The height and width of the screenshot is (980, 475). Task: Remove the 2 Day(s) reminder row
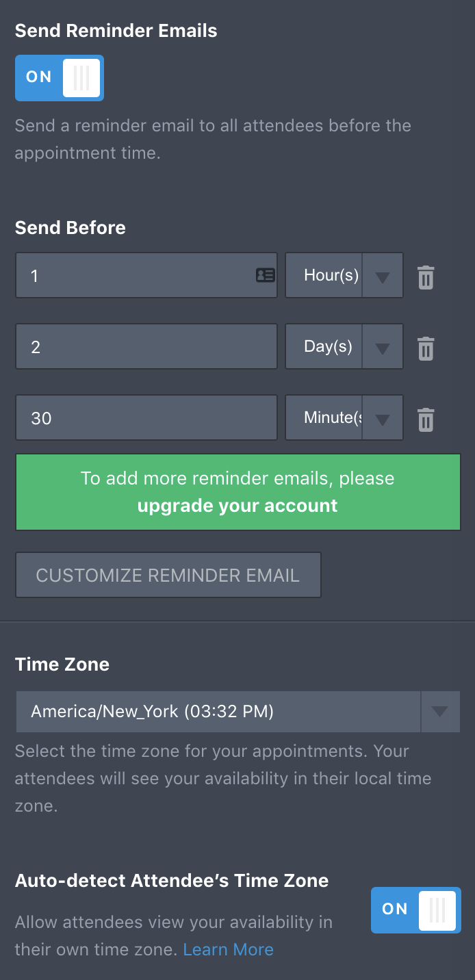click(x=425, y=348)
